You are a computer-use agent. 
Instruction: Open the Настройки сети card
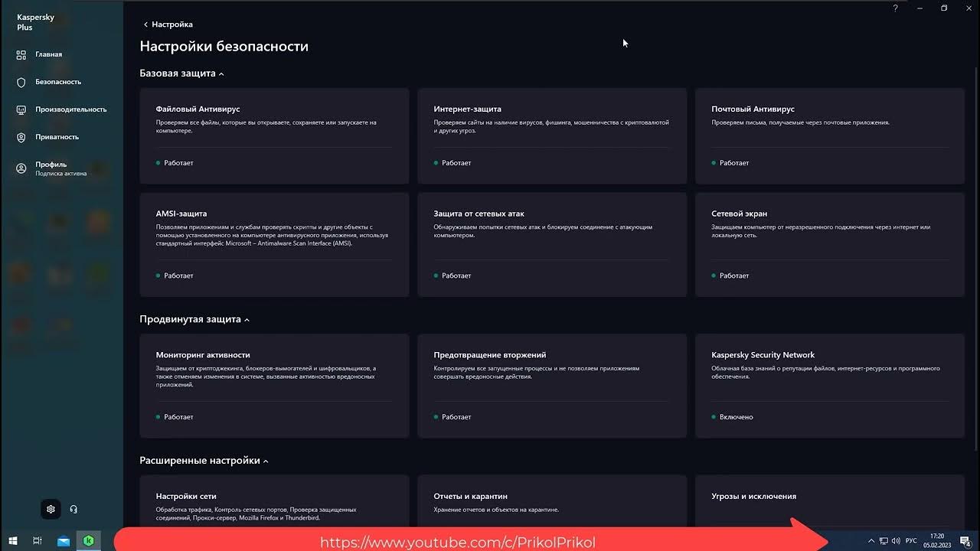click(274, 502)
